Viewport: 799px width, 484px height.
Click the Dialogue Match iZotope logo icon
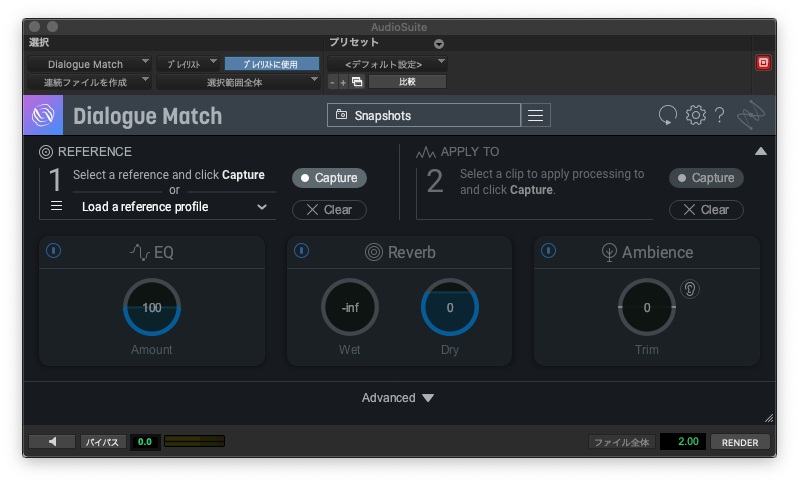(x=43, y=115)
